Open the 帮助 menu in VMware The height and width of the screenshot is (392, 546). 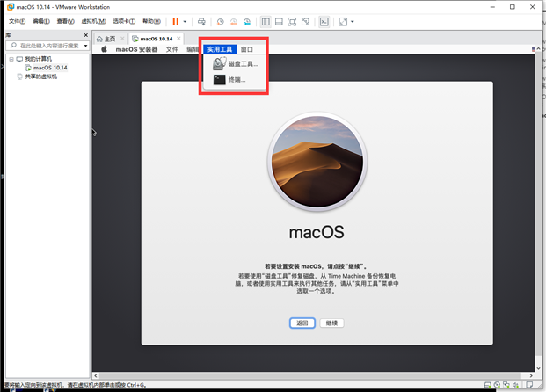pyautogui.click(x=151, y=22)
